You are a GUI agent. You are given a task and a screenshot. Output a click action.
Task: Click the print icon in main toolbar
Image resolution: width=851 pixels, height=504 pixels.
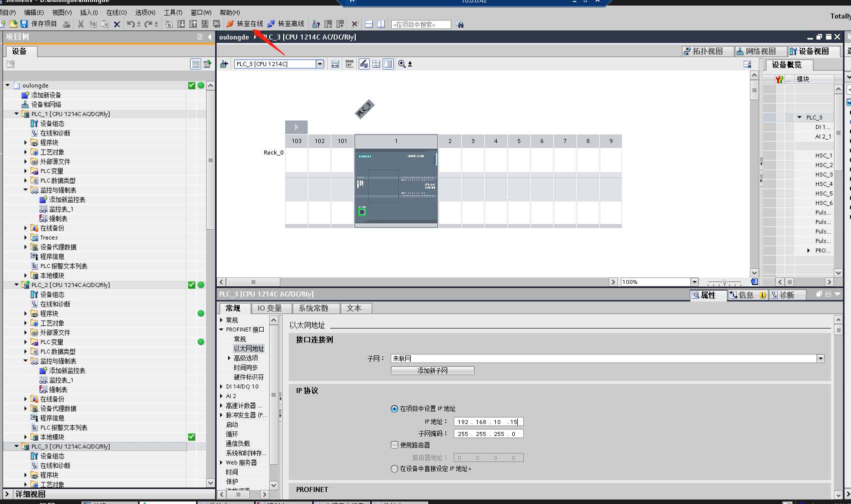click(x=66, y=24)
